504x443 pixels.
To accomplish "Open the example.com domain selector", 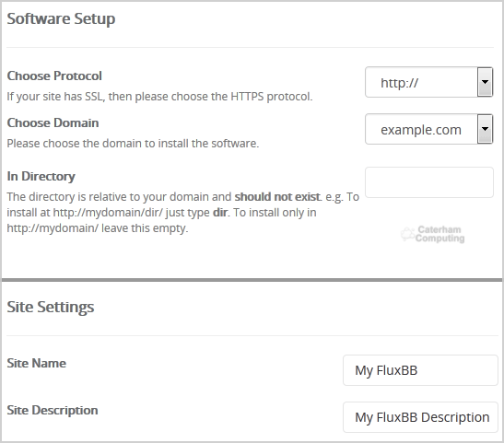I will pos(428,129).
